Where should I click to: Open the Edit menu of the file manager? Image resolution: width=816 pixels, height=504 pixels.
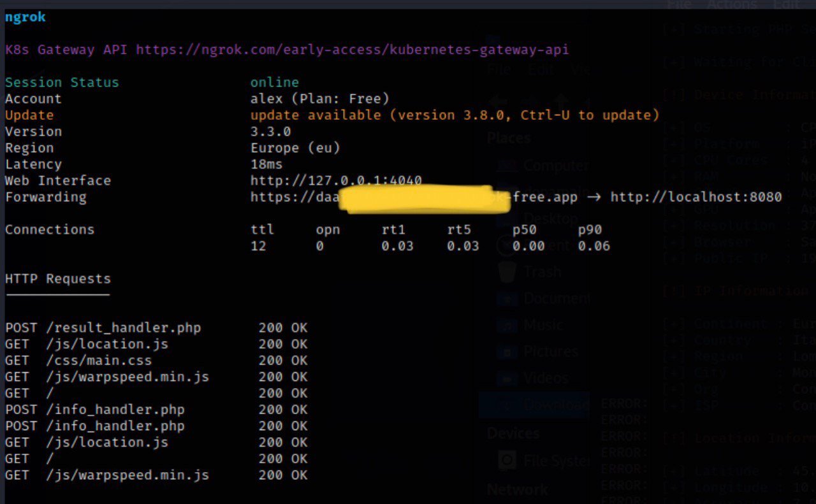pos(541,69)
